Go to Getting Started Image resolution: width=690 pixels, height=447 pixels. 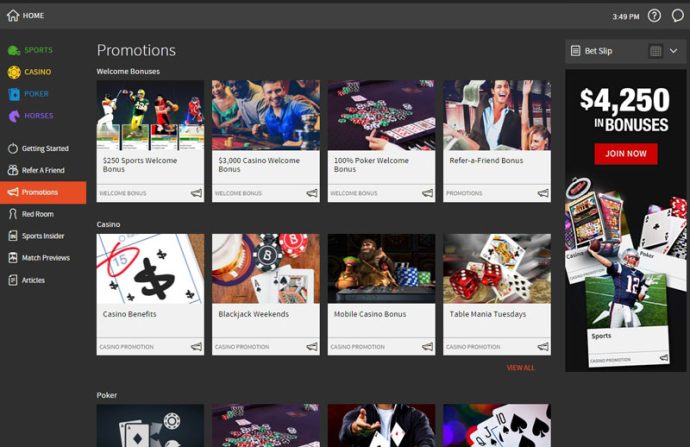click(x=45, y=148)
